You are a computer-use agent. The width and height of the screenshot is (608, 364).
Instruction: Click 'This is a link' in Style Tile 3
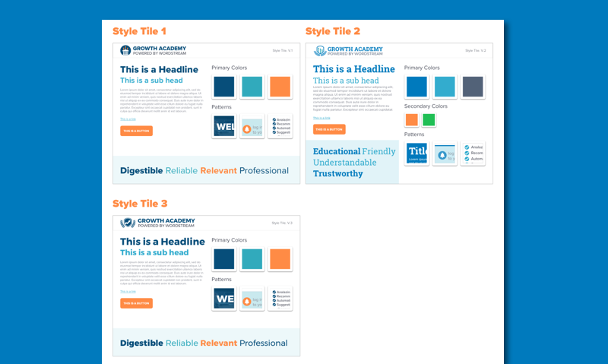(x=128, y=292)
